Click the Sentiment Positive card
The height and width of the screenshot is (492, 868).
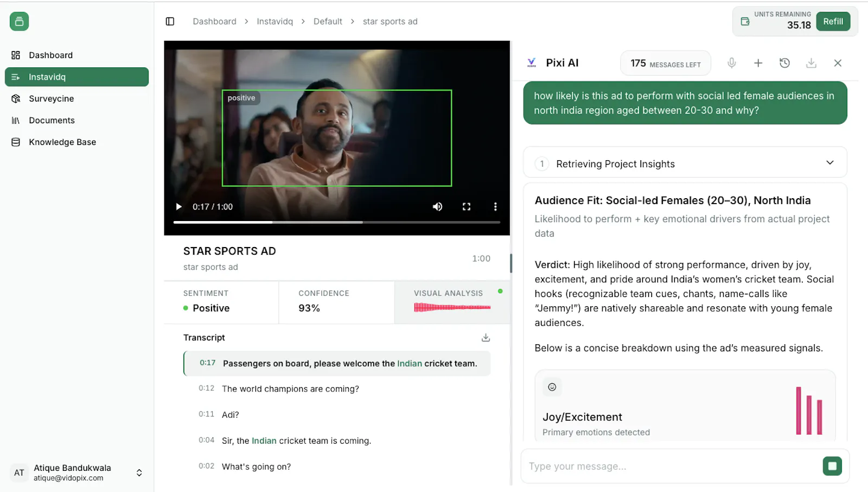pyautogui.click(x=221, y=302)
